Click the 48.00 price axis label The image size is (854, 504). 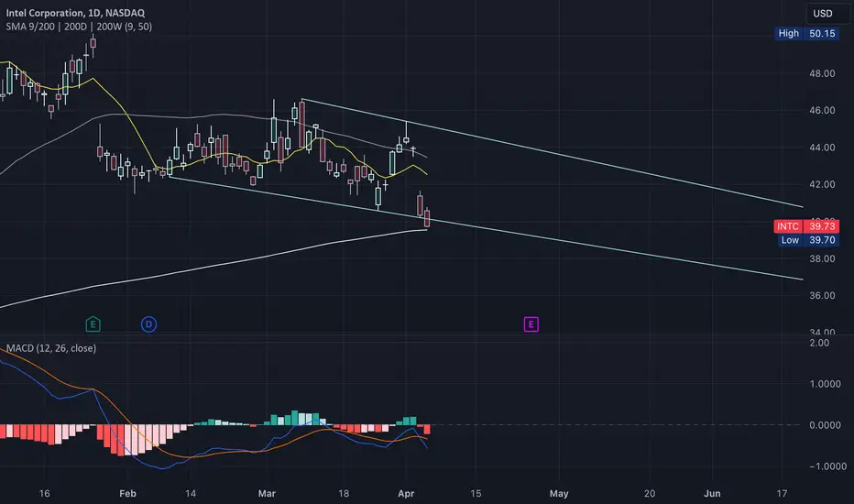pos(822,73)
